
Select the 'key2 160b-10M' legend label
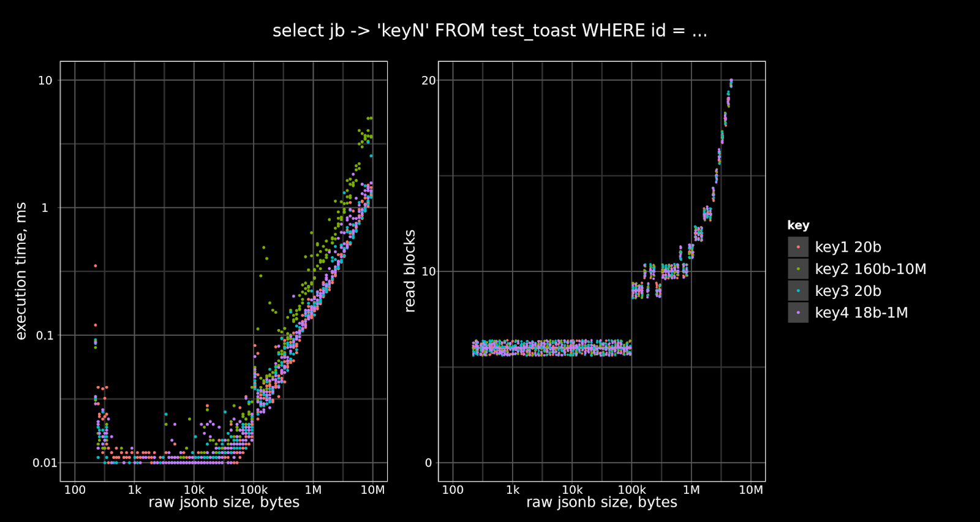pos(870,270)
